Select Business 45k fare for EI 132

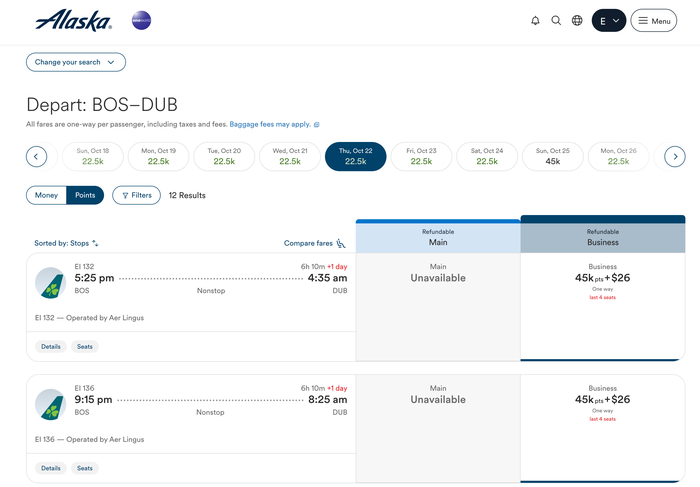(603, 307)
